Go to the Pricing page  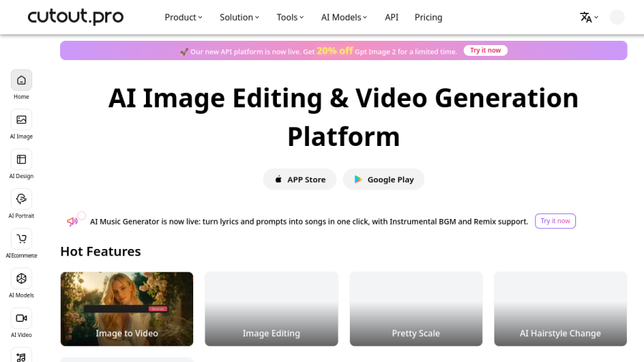(x=429, y=17)
